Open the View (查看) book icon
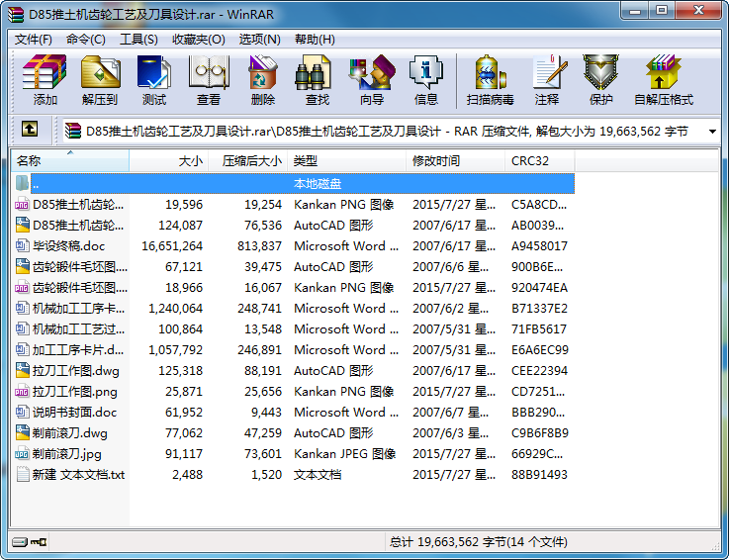The height and width of the screenshot is (560, 729). [209, 72]
